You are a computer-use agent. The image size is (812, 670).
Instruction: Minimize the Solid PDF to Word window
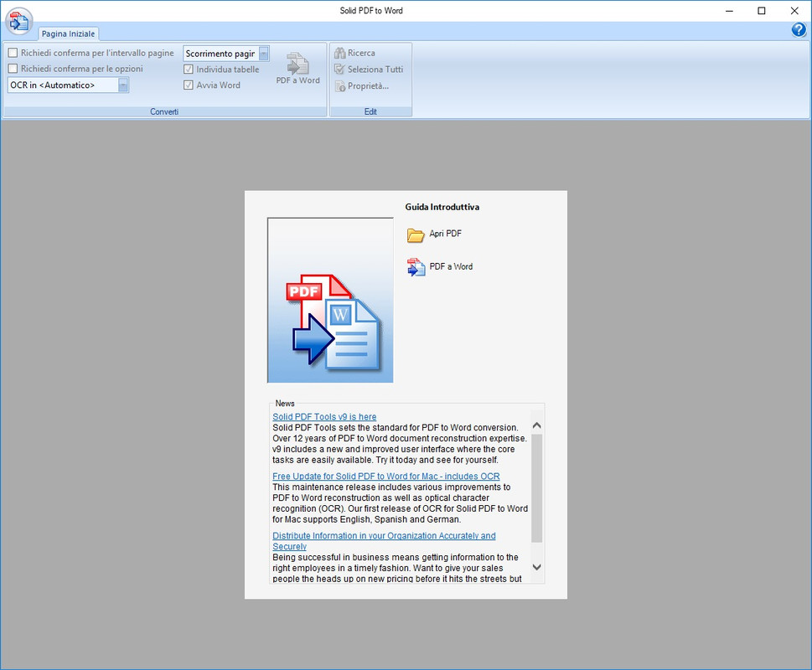pyautogui.click(x=729, y=11)
